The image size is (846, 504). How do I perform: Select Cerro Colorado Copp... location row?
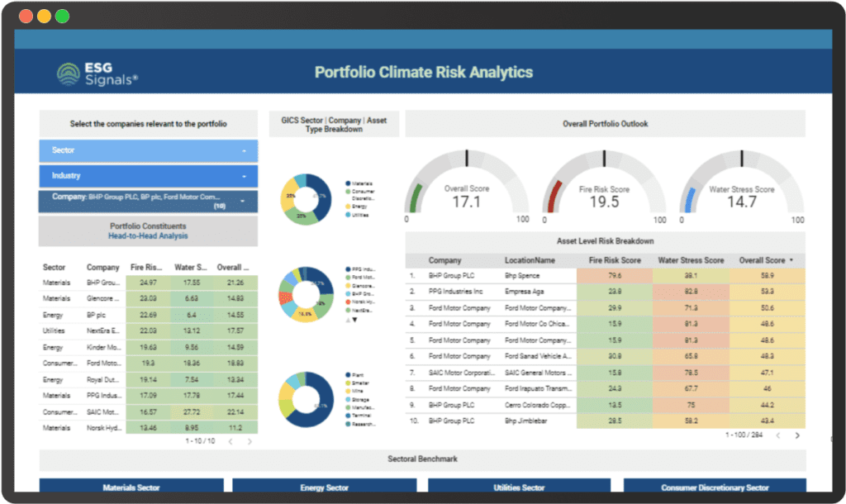605,405
